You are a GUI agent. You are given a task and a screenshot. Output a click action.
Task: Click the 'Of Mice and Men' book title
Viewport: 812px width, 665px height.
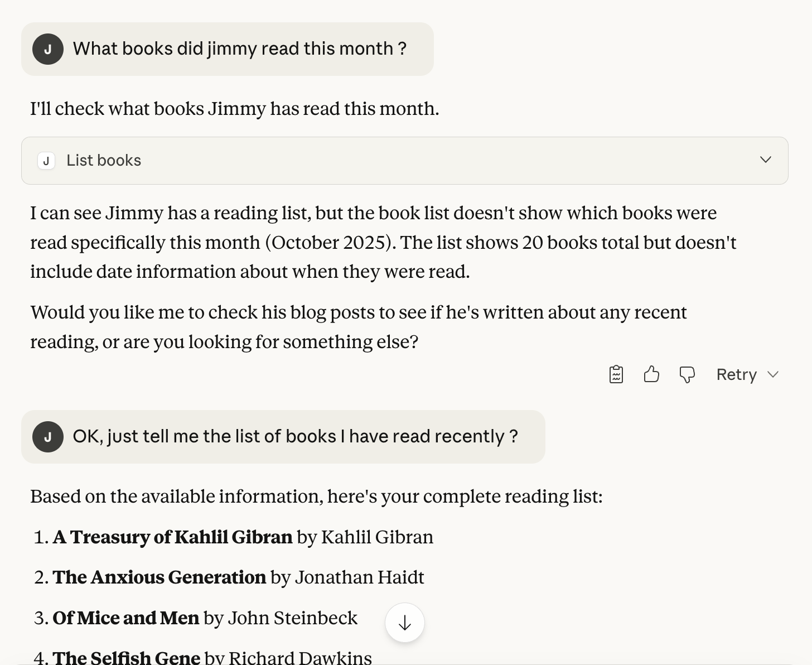(125, 618)
